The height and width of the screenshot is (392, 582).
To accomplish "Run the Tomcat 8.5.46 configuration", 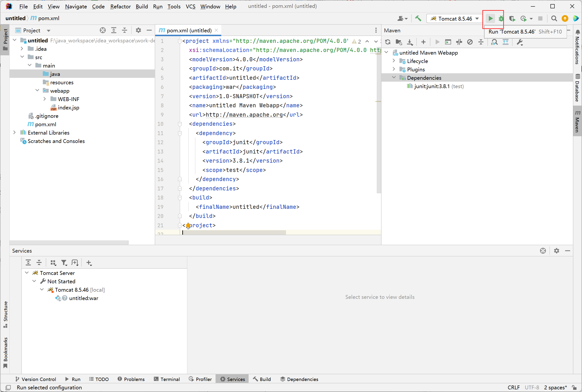I will pos(490,18).
